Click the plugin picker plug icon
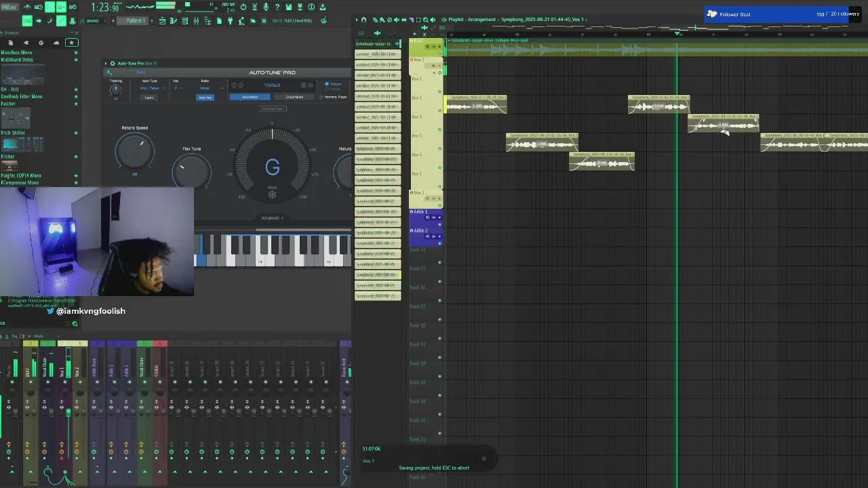868x488 pixels. click(230, 20)
